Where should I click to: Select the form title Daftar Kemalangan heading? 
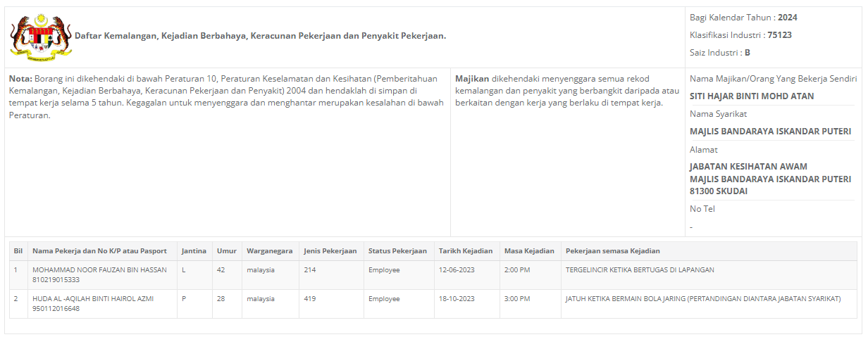tap(260, 35)
